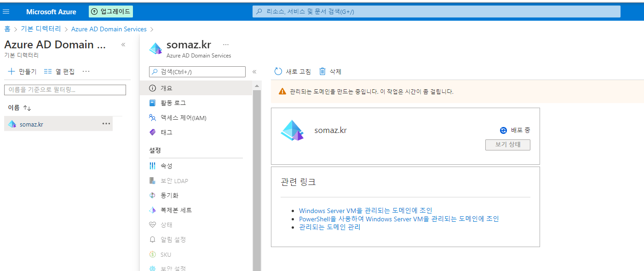Open 동기화 menu item

pyautogui.click(x=196, y=195)
